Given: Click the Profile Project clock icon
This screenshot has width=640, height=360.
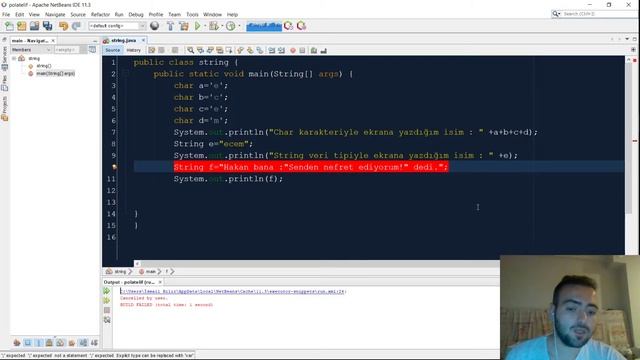Looking at the screenshot, I should tap(231, 26).
